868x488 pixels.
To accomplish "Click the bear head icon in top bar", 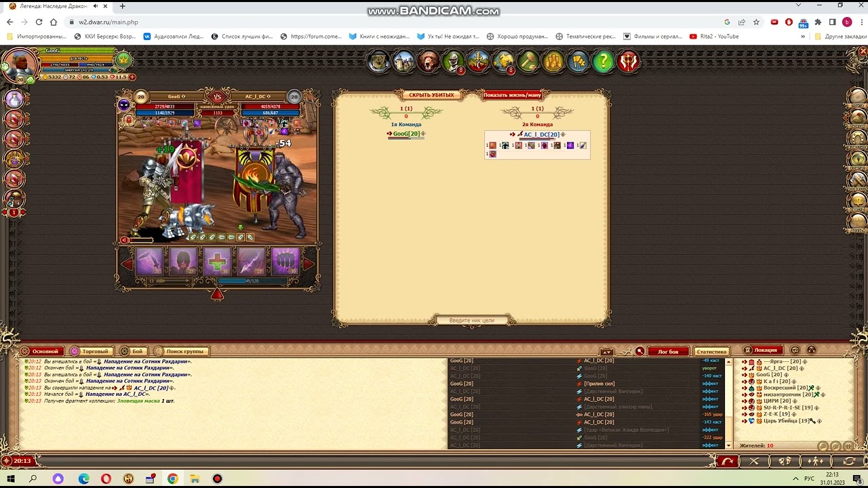I will (x=428, y=62).
